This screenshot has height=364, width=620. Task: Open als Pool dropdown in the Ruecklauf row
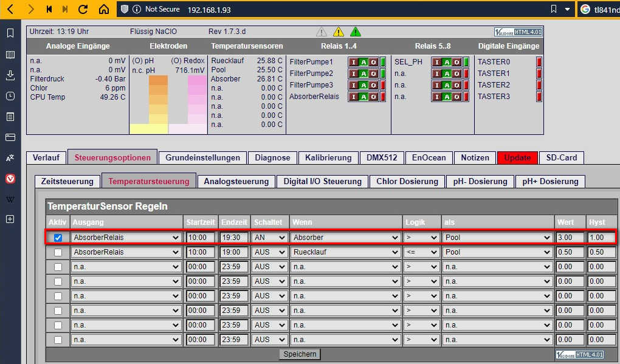tap(497, 252)
